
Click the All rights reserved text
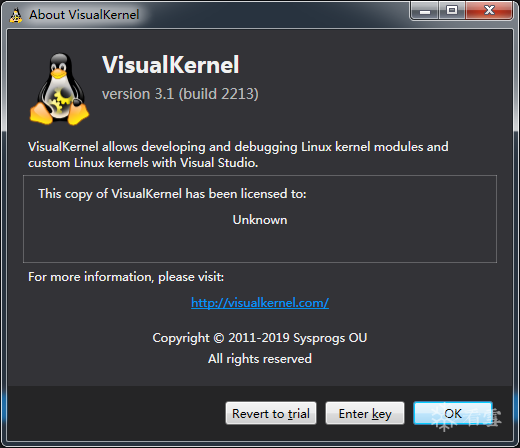point(260,359)
